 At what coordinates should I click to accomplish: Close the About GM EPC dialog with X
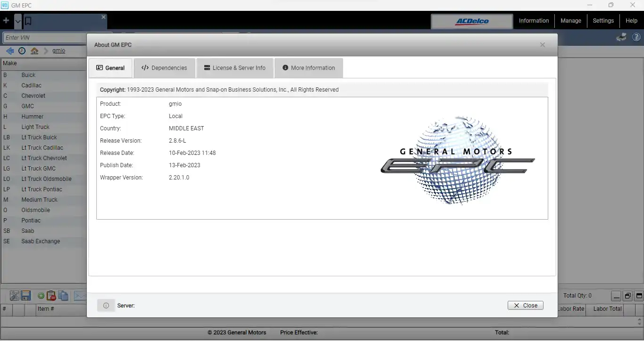pos(543,45)
